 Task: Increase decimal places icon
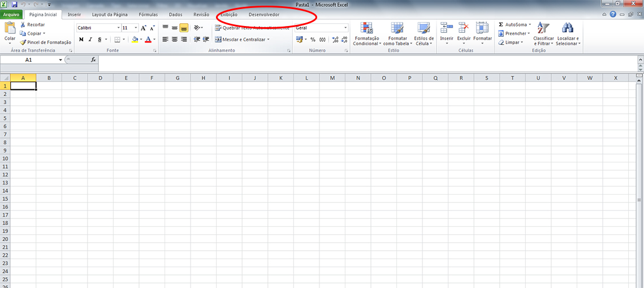coord(335,40)
